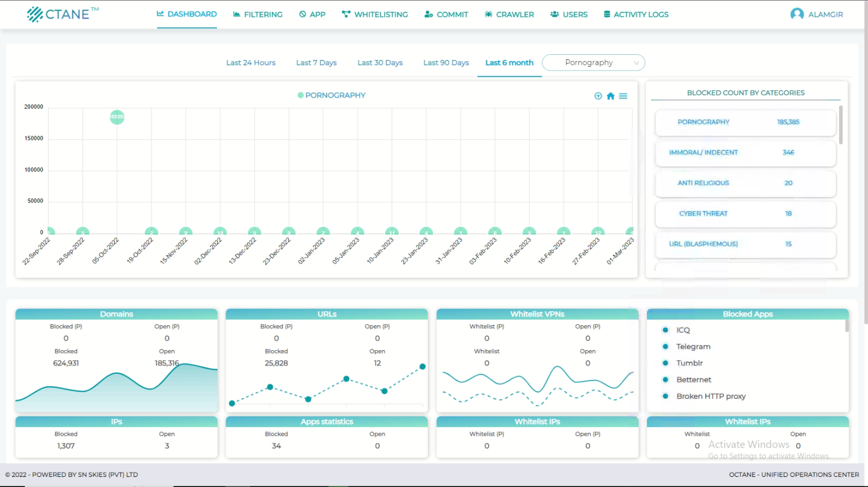The width and height of the screenshot is (868, 487).
Task: Click the Activity Logs database icon
Action: (x=607, y=14)
